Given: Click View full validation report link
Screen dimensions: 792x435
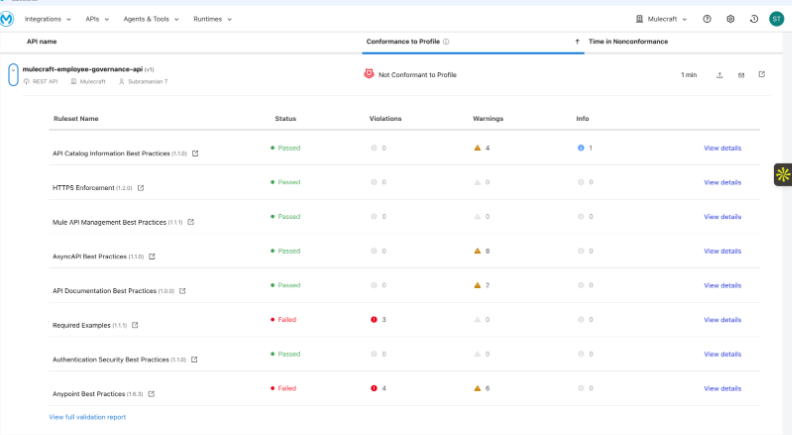Looking at the screenshot, I should pos(87,417).
